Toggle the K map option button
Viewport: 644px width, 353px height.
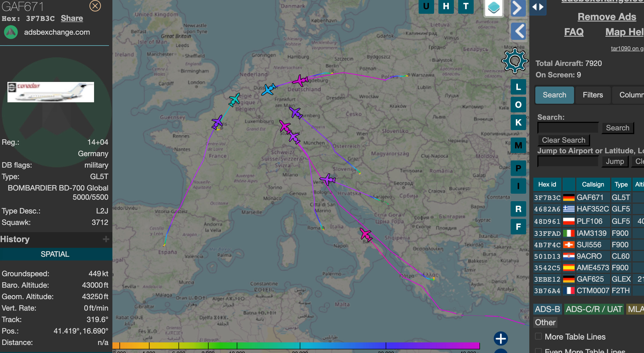[518, 122]
